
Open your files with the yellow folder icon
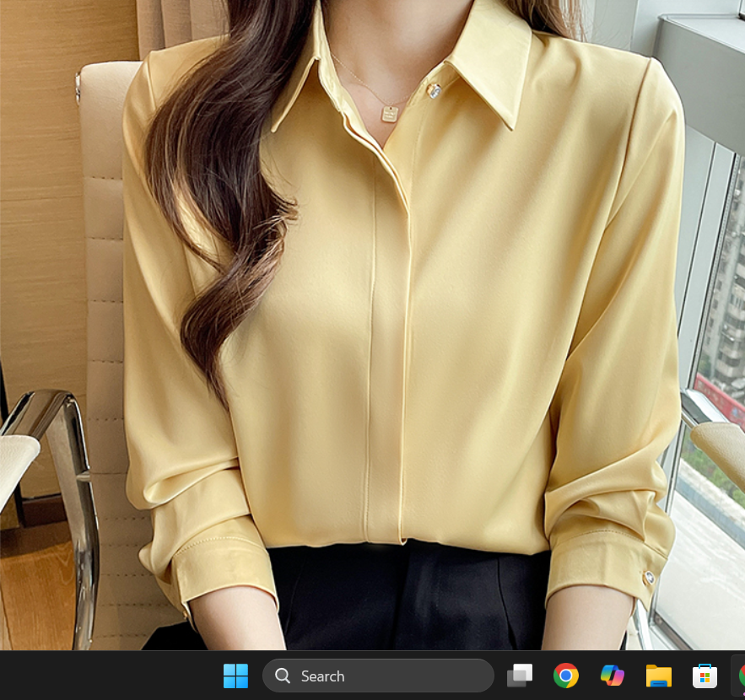pyautogui.click(x=657, y=676)
